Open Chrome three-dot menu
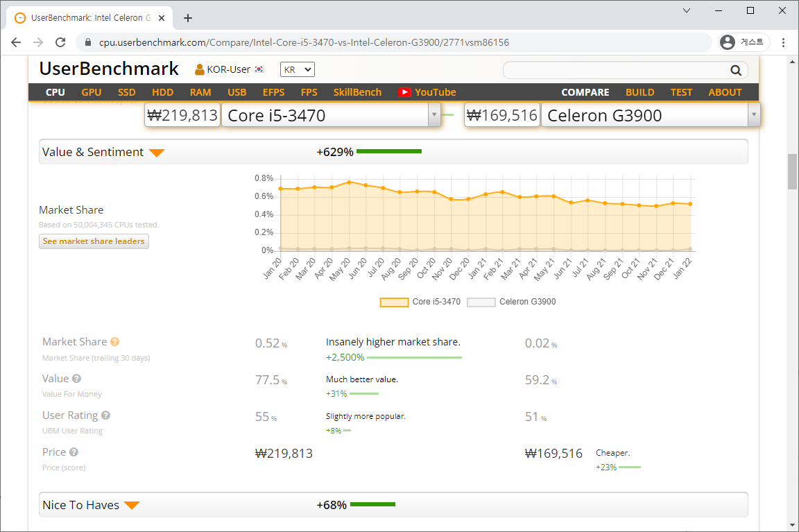This screenshot has height=532, width=799. 783,42
